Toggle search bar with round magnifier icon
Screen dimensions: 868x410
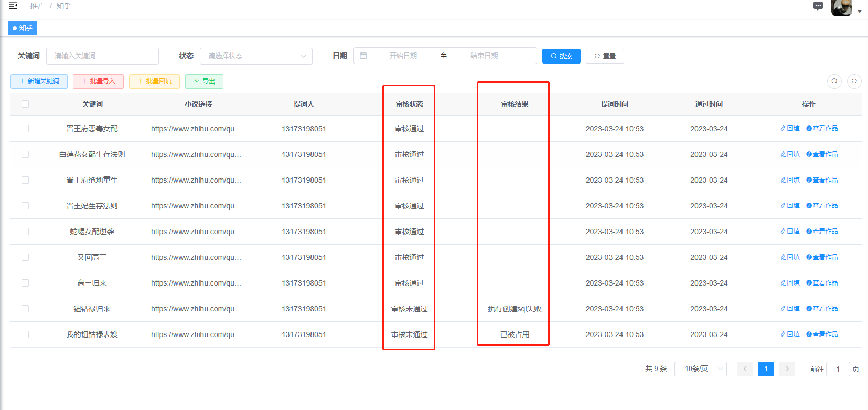pyautogui.click(x=834, y=81)
